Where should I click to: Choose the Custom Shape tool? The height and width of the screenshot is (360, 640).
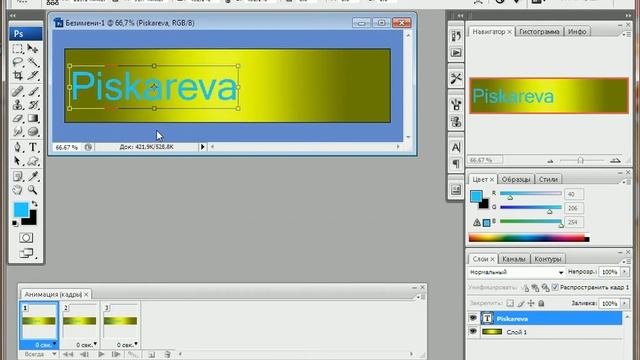tap(33, 161)
